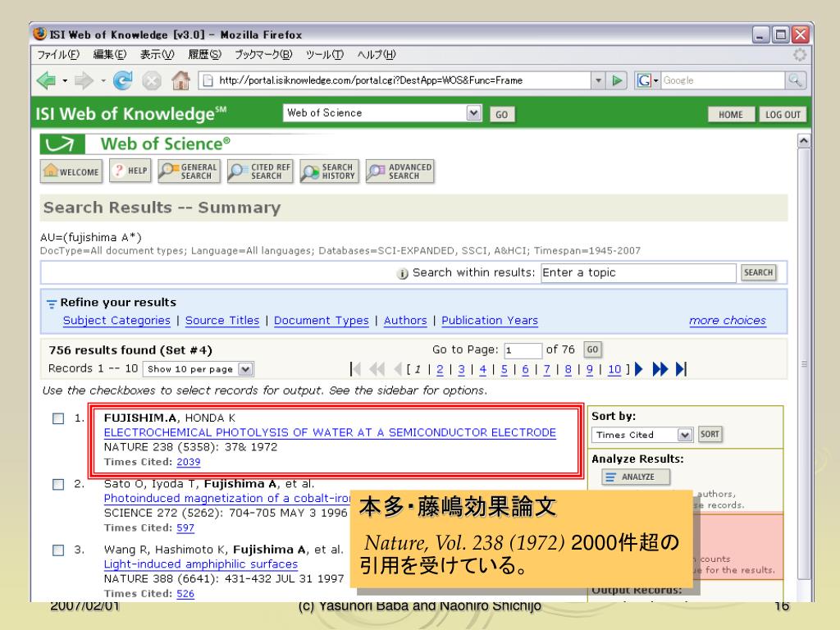Click the Source Titles link
This screenshot has height=630, width=840.
[222, 321]
